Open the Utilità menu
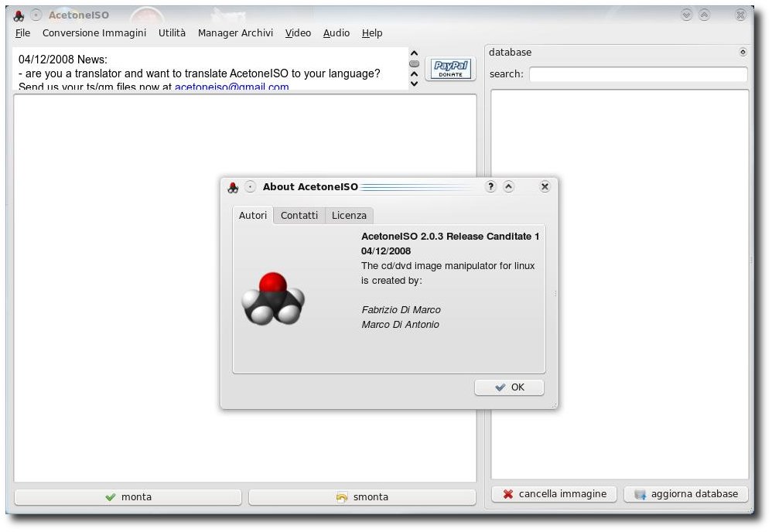The height and width of the screenshot is (532, 772). point(172,33)
